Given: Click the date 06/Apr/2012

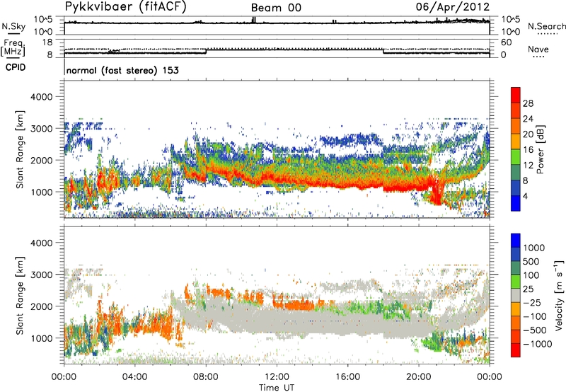Looking at the screenshot, I should click(x=453, y=7).
